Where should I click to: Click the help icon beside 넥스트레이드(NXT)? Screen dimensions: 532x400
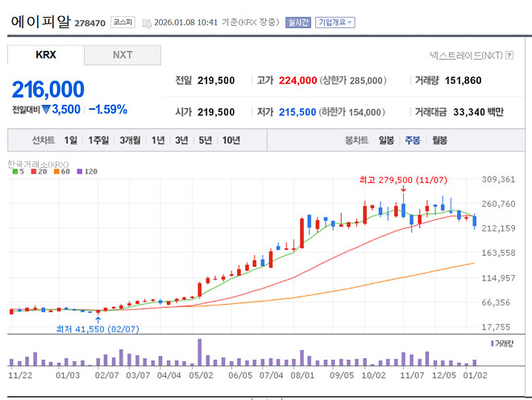click(509, 55)
